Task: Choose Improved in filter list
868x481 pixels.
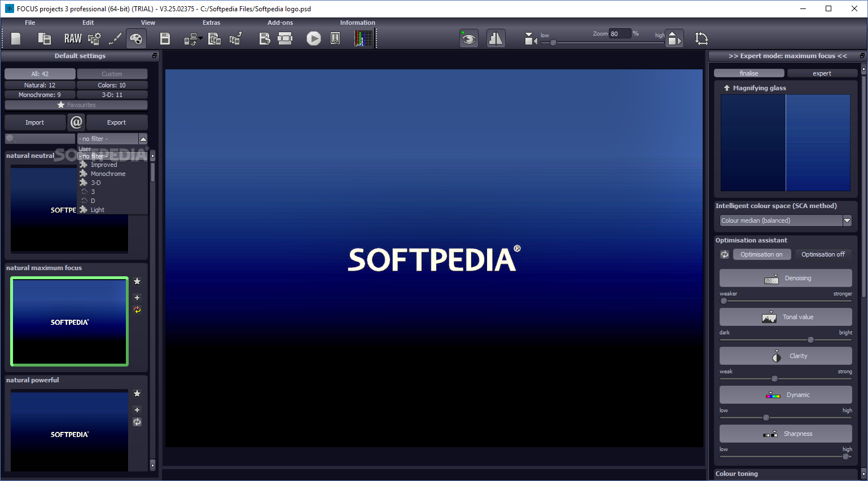Action: [113, 165]
